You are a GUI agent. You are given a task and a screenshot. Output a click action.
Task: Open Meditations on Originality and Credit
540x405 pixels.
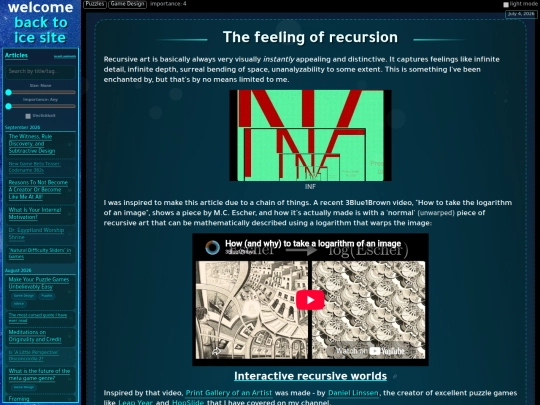click(35, 336)
